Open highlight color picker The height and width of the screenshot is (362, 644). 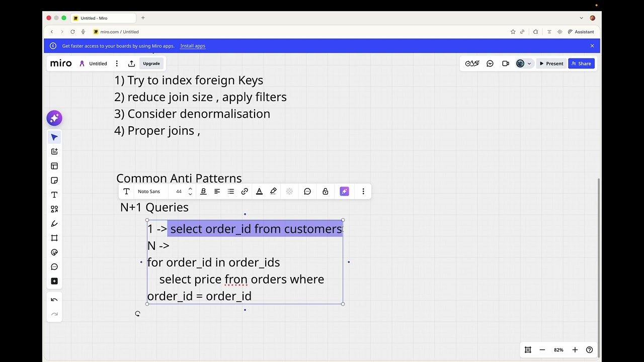click(273, 192)
